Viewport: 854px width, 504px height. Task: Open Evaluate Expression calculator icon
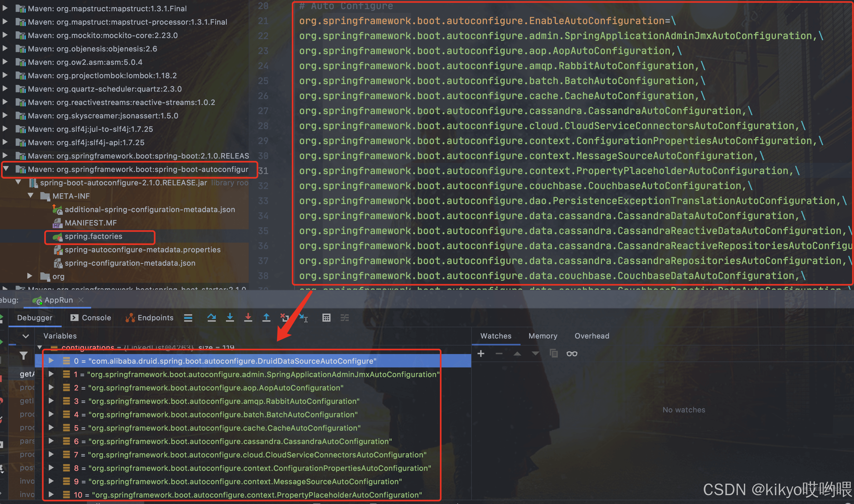coord(326,318)
